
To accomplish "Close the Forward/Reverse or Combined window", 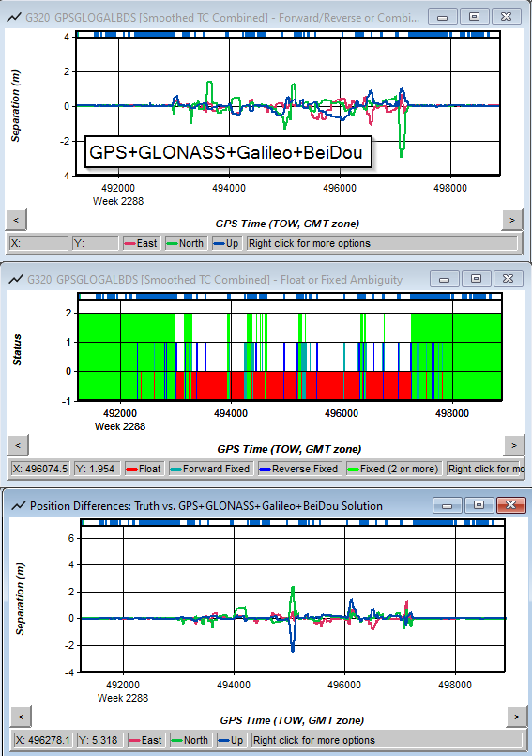I will [507, 17].
